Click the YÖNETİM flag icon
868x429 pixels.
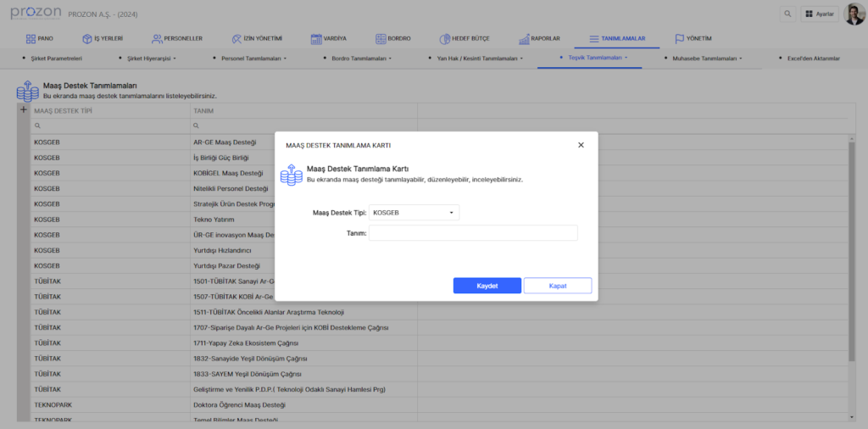(x=680, y=38)
